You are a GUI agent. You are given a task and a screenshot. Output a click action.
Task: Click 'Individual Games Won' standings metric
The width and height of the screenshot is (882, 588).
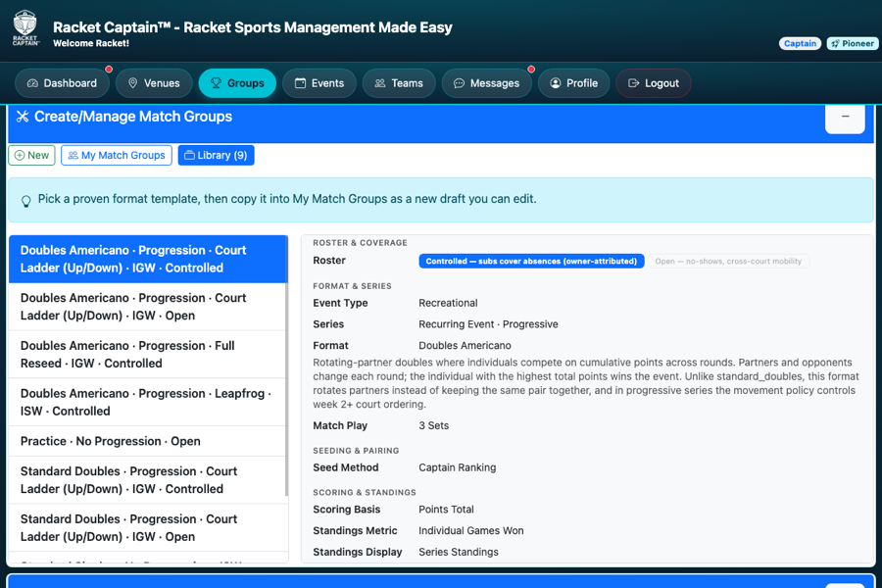(x=470, y=530)
